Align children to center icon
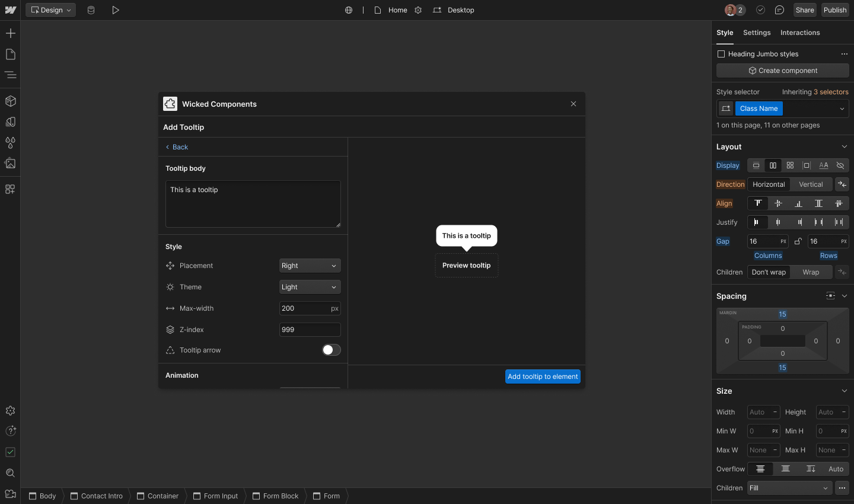Image resolution: width=854 pixels, height=504 pixels. (778, 203)
